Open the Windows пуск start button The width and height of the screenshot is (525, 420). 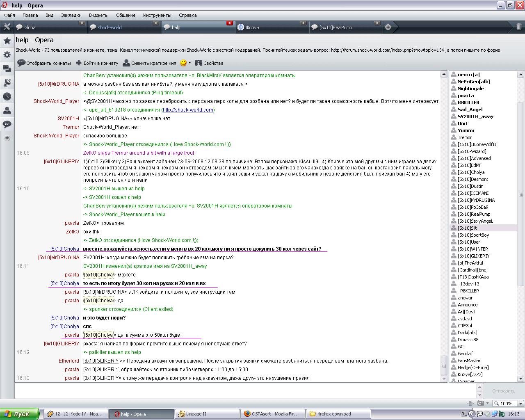(x=20, y=414)
